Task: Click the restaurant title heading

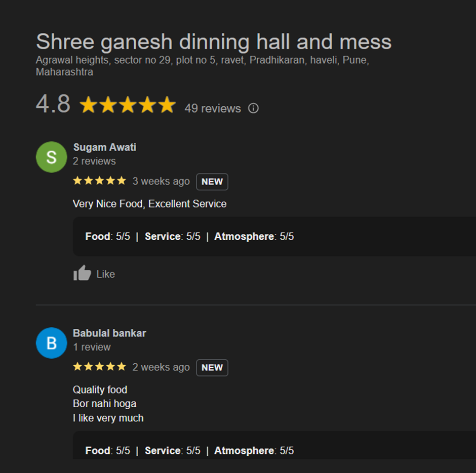Action: point(214,41)
